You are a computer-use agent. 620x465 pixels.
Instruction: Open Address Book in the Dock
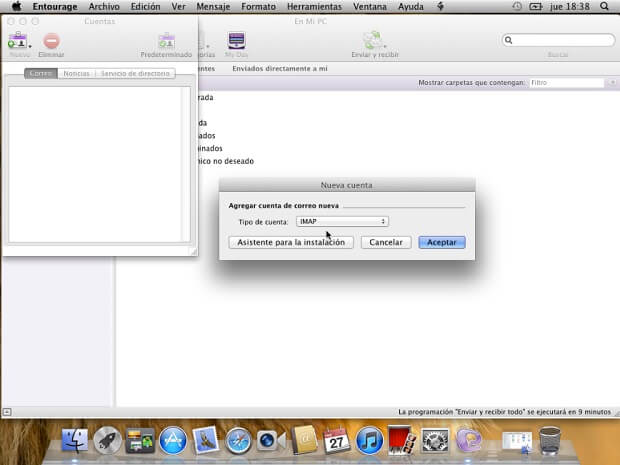(x=304, y=440)
